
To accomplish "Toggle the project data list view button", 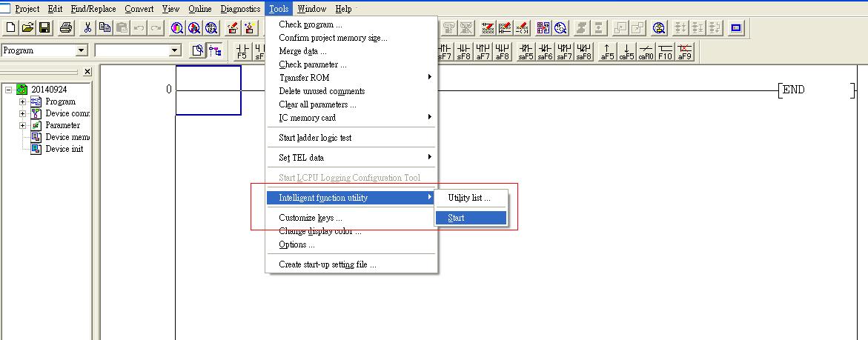I will [216, 50].
